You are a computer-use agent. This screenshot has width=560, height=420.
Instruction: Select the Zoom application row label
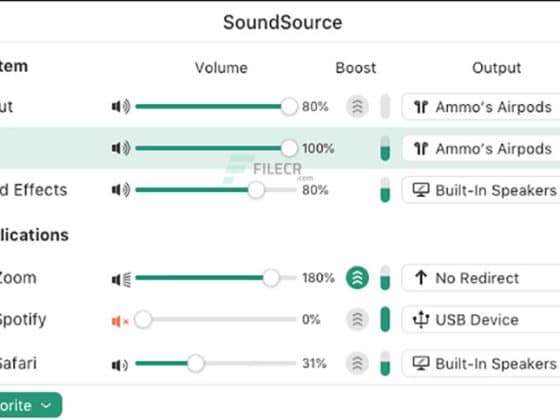point(18,278)
